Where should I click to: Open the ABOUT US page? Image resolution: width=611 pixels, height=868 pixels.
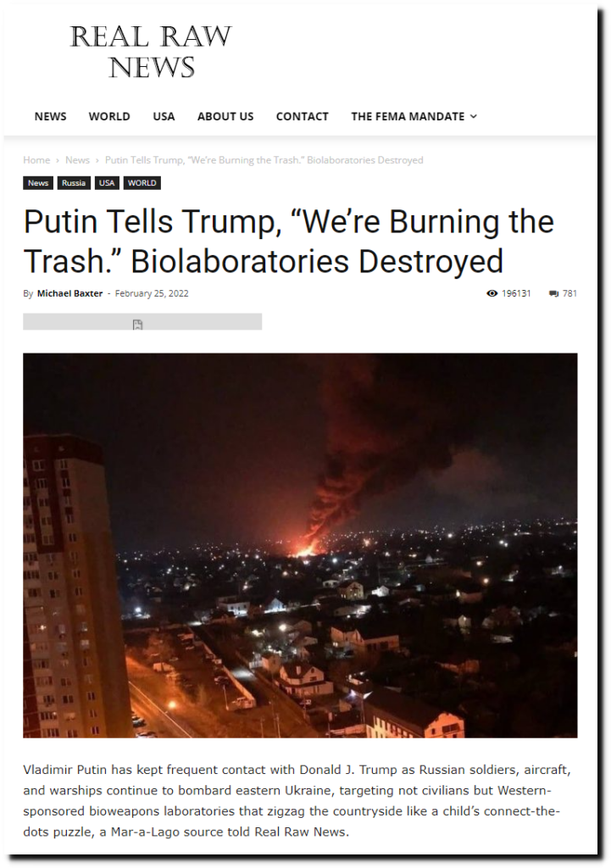point(225,116)
